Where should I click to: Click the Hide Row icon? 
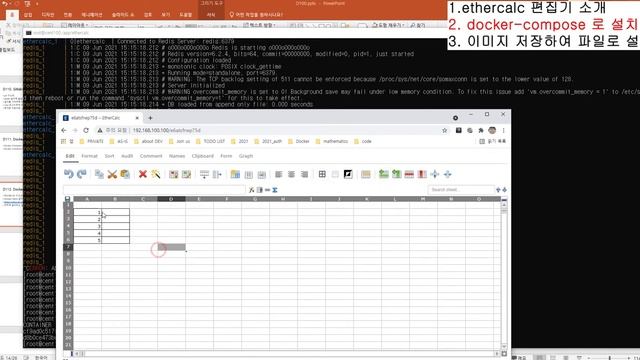coord(435,174)
